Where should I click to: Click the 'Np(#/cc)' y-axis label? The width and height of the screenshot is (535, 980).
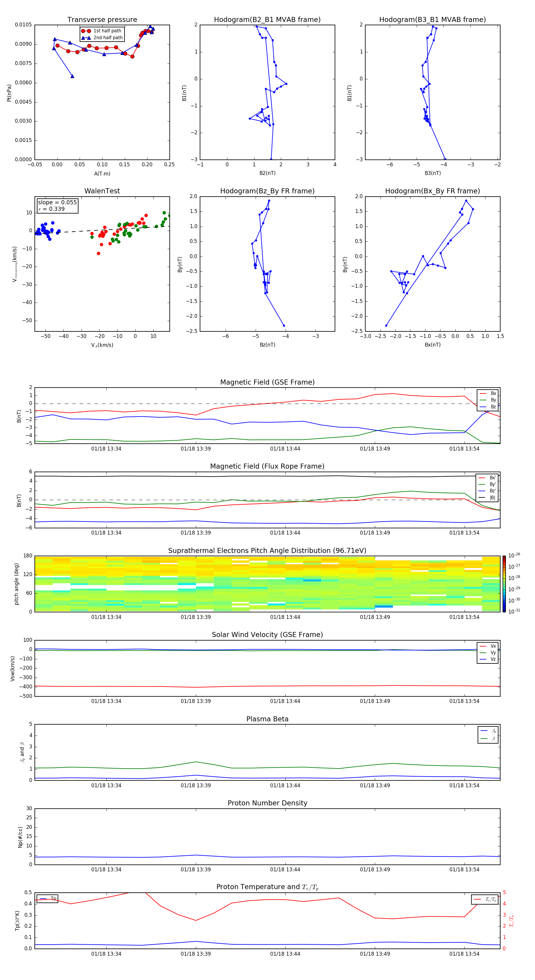pos(20,837)
